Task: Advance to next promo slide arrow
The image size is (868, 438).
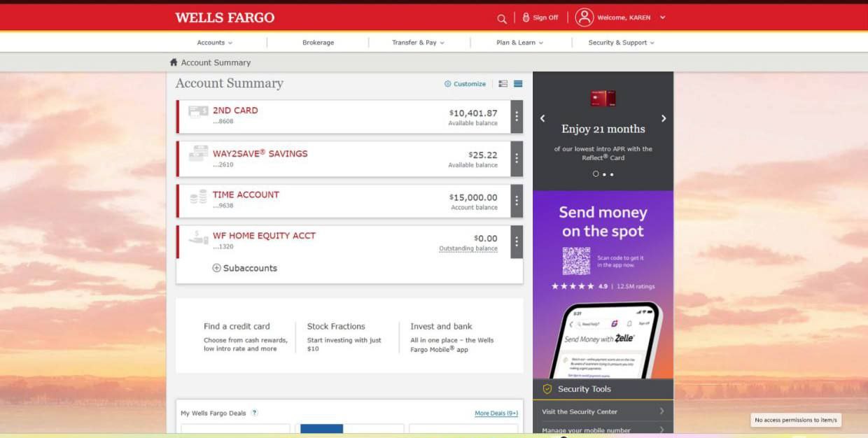Action: click(x=664, y=118)
